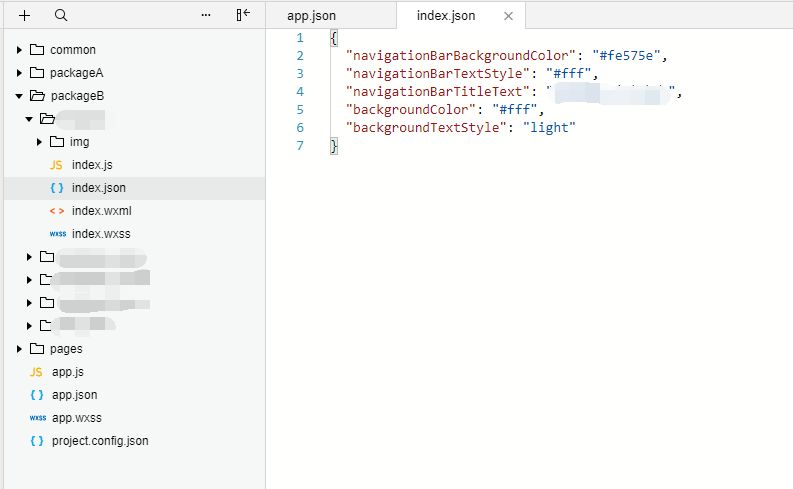The height and width of the screenshot is (489, 793).
Task: Select the img folder icon
Action: pyautogui.click(x=57, y=142)
